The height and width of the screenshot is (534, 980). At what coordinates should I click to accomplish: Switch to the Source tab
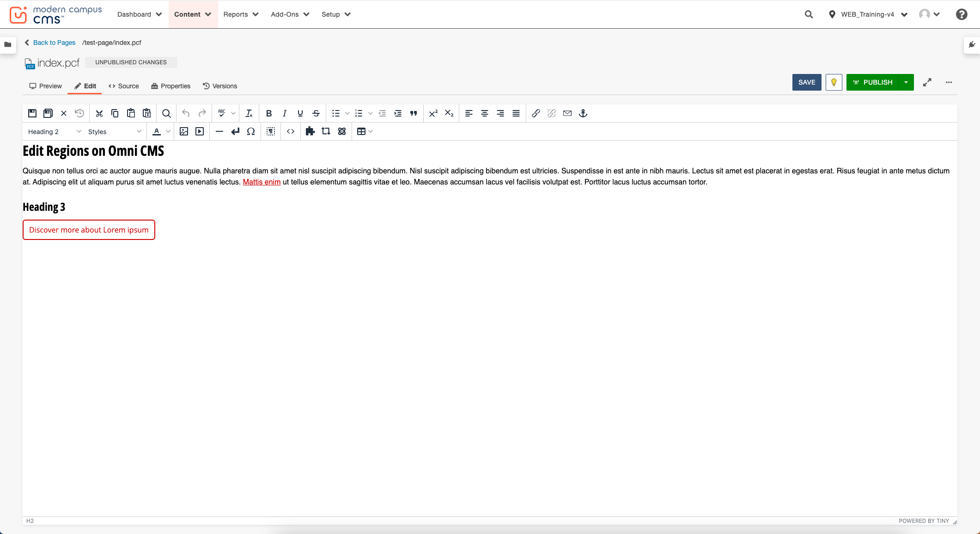point(123,86)
